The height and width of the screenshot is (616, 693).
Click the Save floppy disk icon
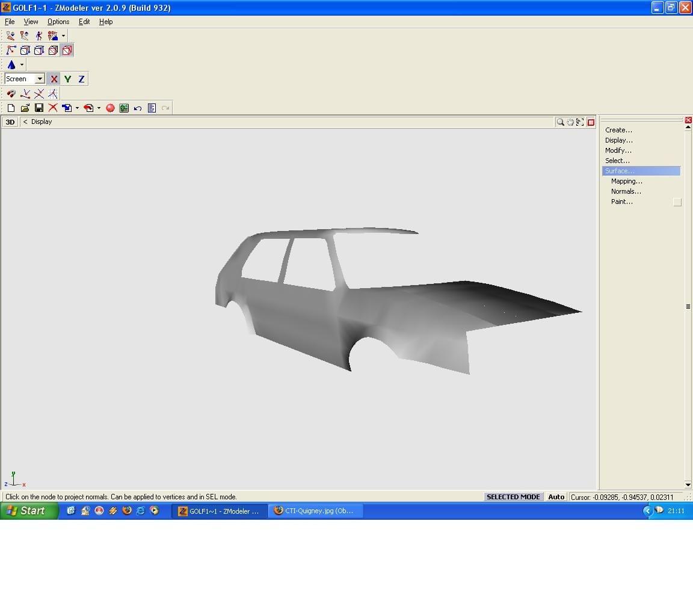[x=39, y=108]
